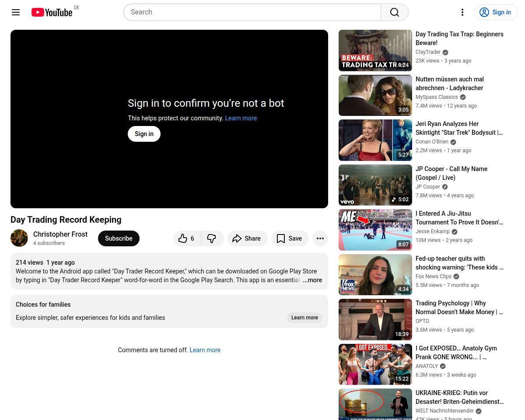Dislike the video with thumbs-down icon
Viewport: 525px width, 420px height.
pos(212,238)
